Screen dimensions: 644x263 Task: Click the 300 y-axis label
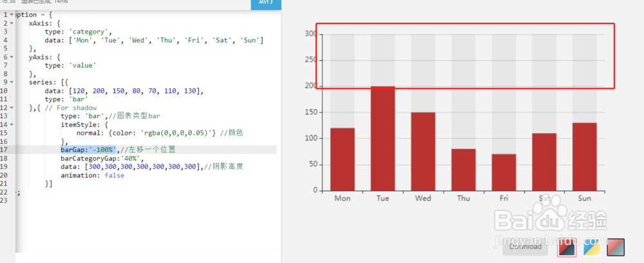click(x=311, y=34)
